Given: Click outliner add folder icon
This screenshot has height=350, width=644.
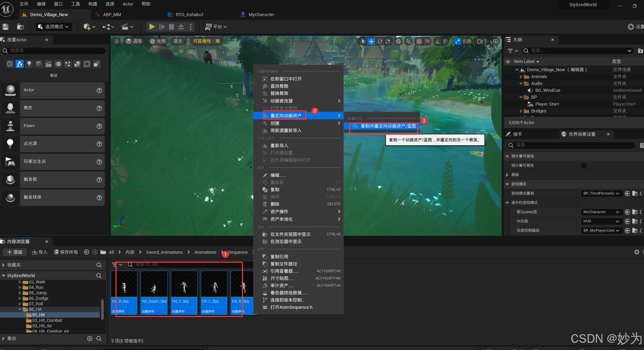Looking at the screenshot, I should click(640, 51).
